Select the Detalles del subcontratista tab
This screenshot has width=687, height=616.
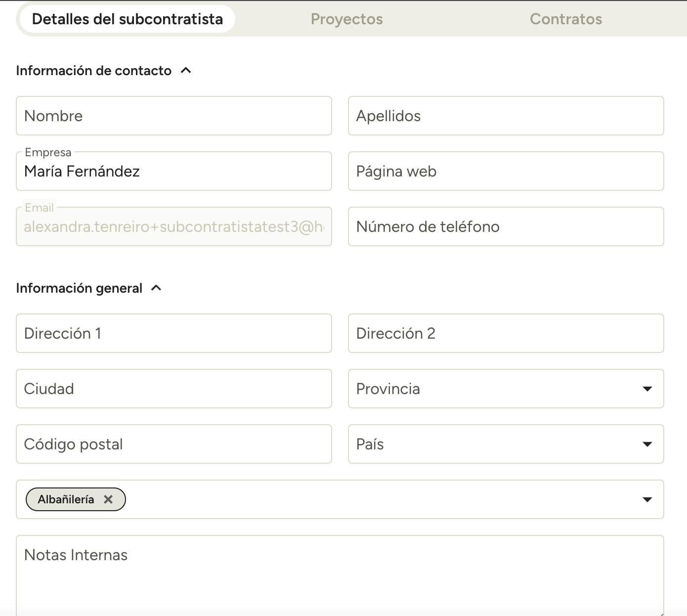click(x=127, y=19)
